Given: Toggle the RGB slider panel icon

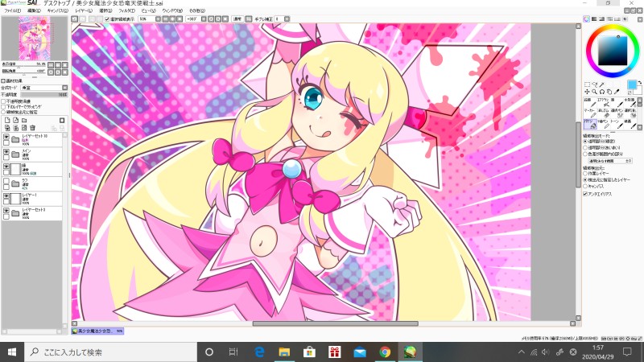Looking at the screenshot, I should coord(594,19).
